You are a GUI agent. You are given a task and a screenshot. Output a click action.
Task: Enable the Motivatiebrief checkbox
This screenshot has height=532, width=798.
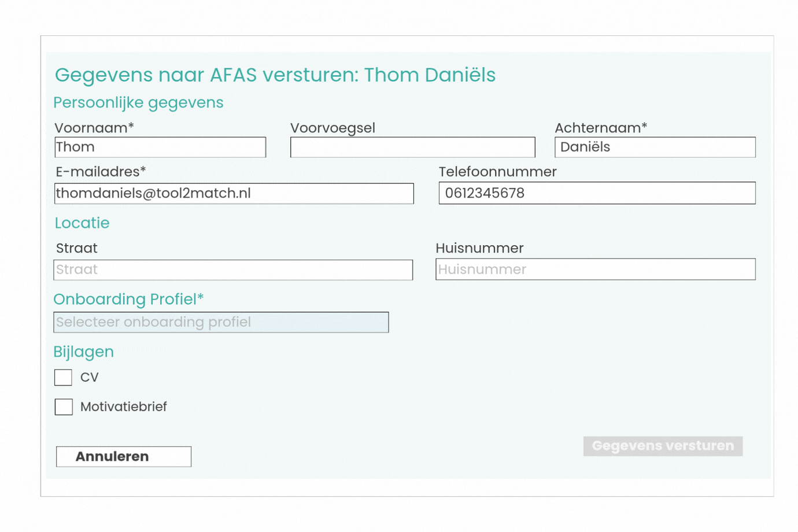point(64,407)
